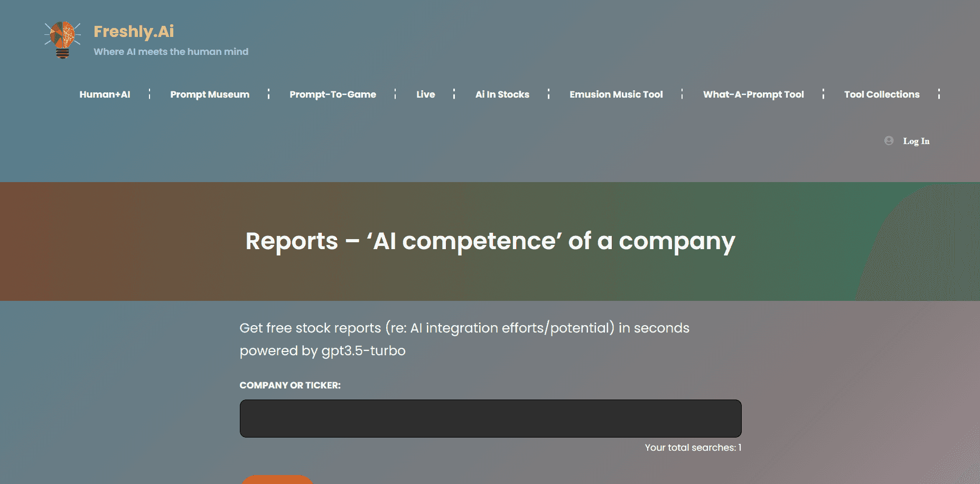Click the 'Reports – AI competence' page heading
Viewport: 980px width, 484px height.
coord(490,241)
